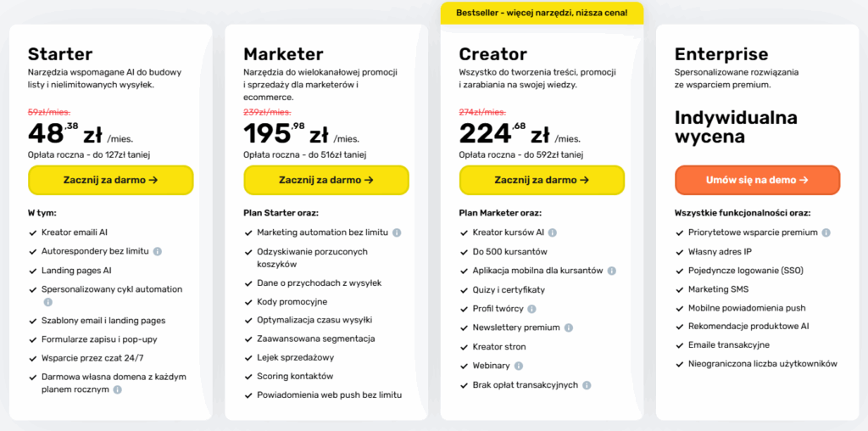Show info about Newslettery premium
This screenshot has width=868, height=431.
[569, 327]
